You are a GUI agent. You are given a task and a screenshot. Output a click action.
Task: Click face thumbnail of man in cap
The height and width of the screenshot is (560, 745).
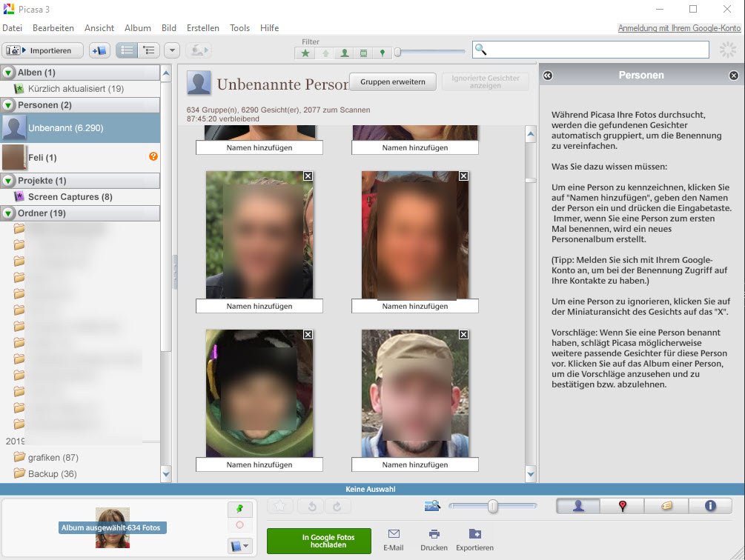[x=415, y=393]
